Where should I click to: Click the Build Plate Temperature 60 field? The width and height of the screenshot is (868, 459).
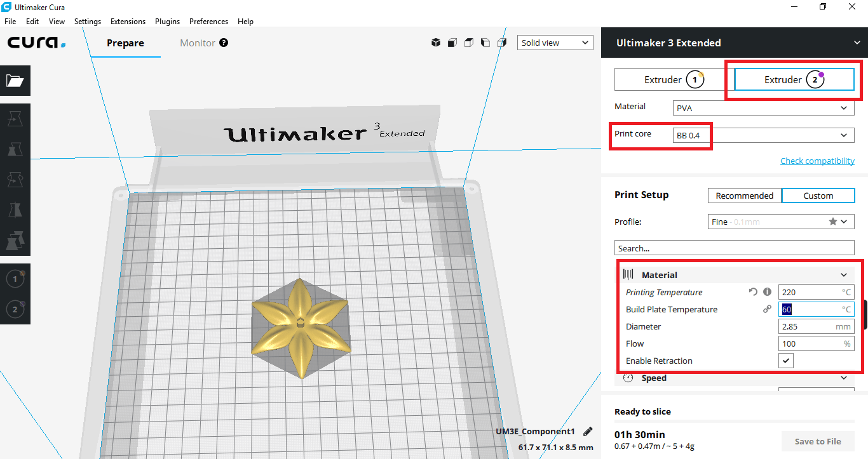pos(817,309)
